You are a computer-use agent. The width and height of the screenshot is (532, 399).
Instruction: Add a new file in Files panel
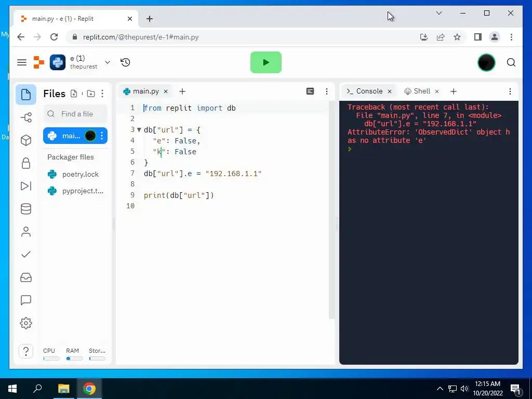[74, 94]
